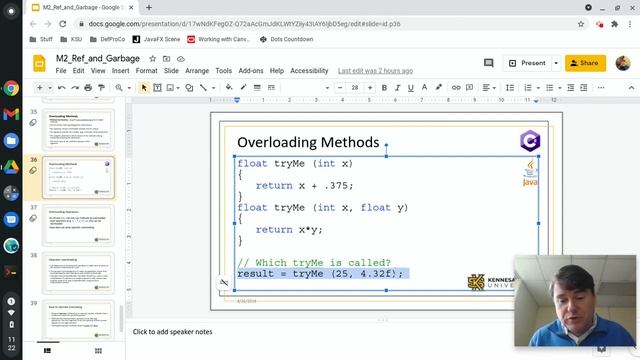The image size is (640, 360).
Task: Click to add speaker notes area
Action: tap(172, 332)
